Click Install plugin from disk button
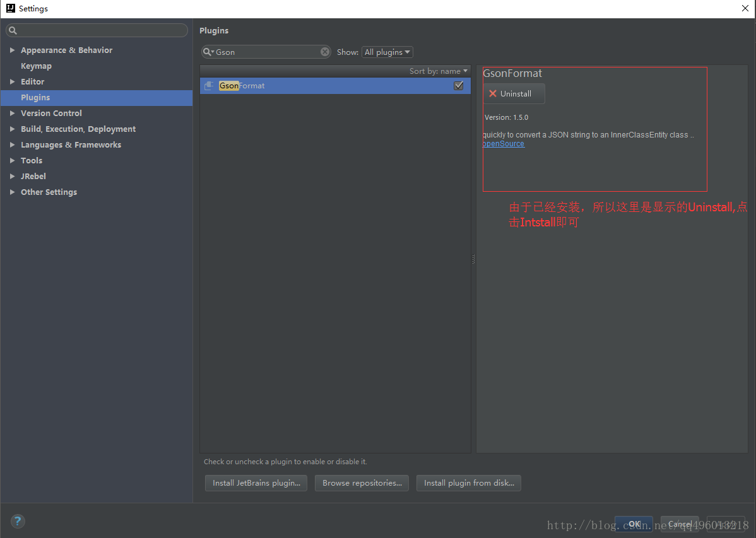The image size is (756, 538). coord(468,483)
